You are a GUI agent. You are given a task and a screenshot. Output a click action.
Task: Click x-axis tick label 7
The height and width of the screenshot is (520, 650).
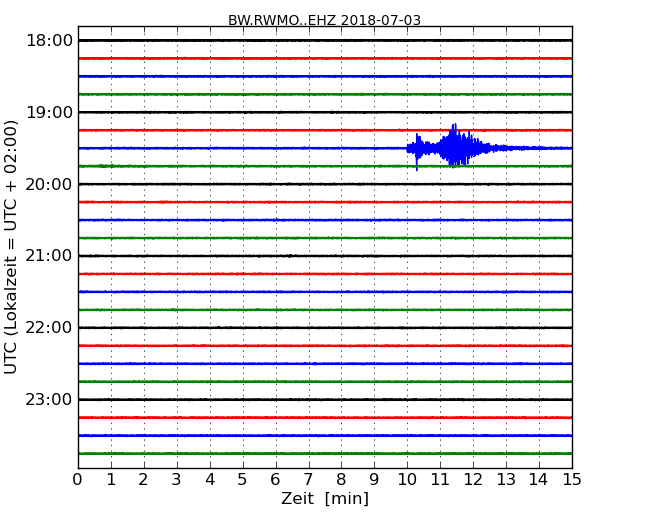pyautogui.click(x=308, y=479)
